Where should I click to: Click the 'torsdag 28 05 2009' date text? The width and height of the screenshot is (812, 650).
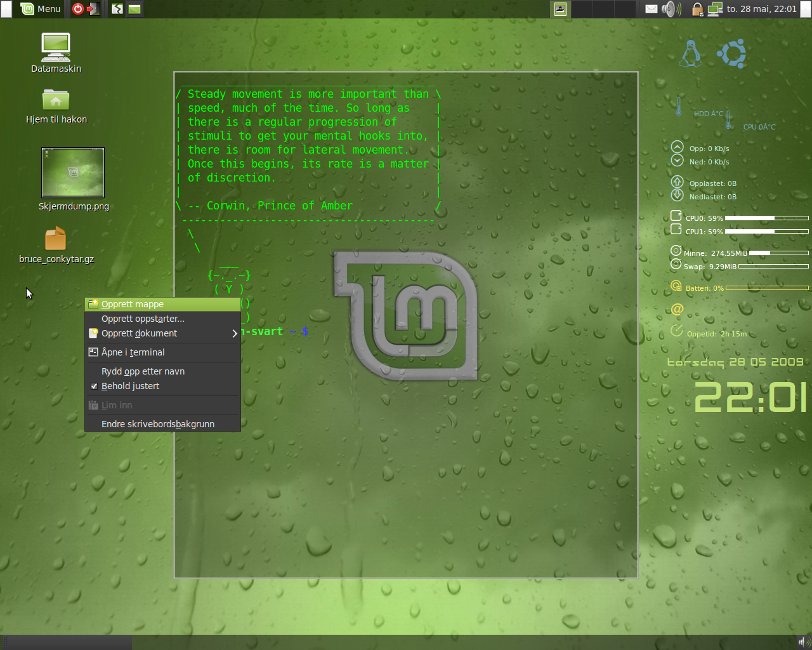click(735, 362)
